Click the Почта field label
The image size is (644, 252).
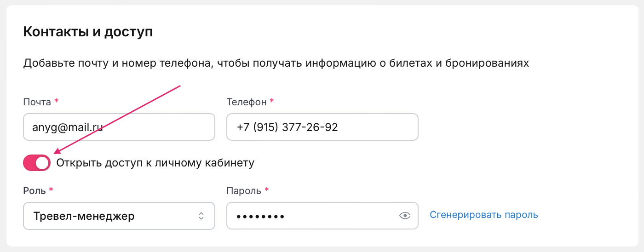tap(37, 102)
